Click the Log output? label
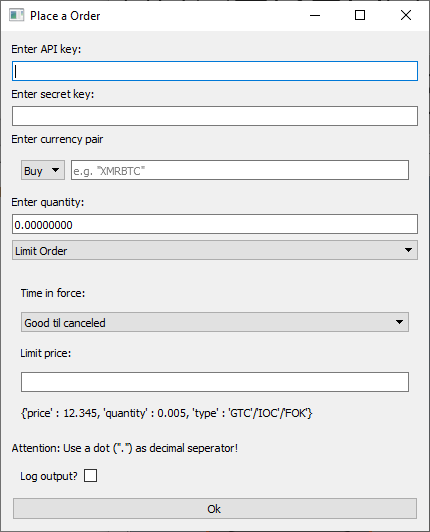The width and height of the screenshot is (430, 532). tap(49, 476)
